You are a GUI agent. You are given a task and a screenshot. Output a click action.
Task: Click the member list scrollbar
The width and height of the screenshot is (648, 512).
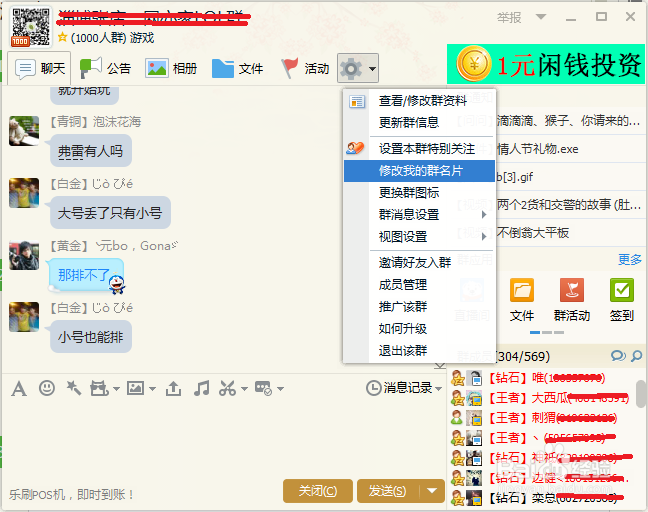[641, 394]
